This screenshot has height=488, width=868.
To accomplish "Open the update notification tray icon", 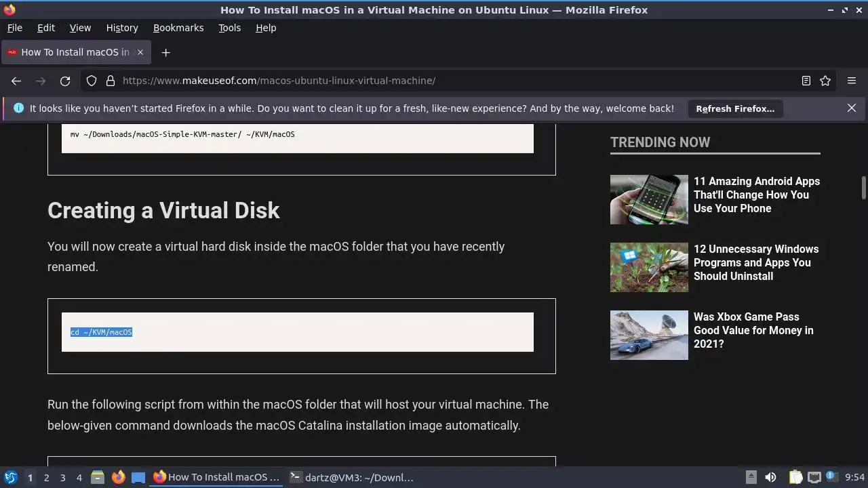I will tap(830, 476).
